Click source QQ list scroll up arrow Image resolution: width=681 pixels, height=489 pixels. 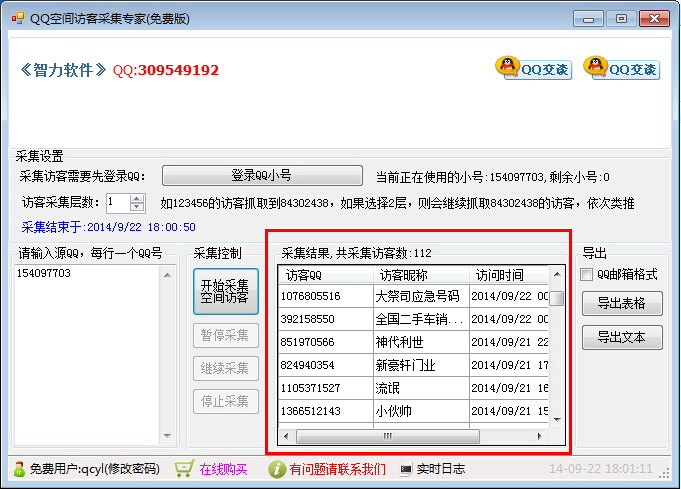click(x=167, y=275)
